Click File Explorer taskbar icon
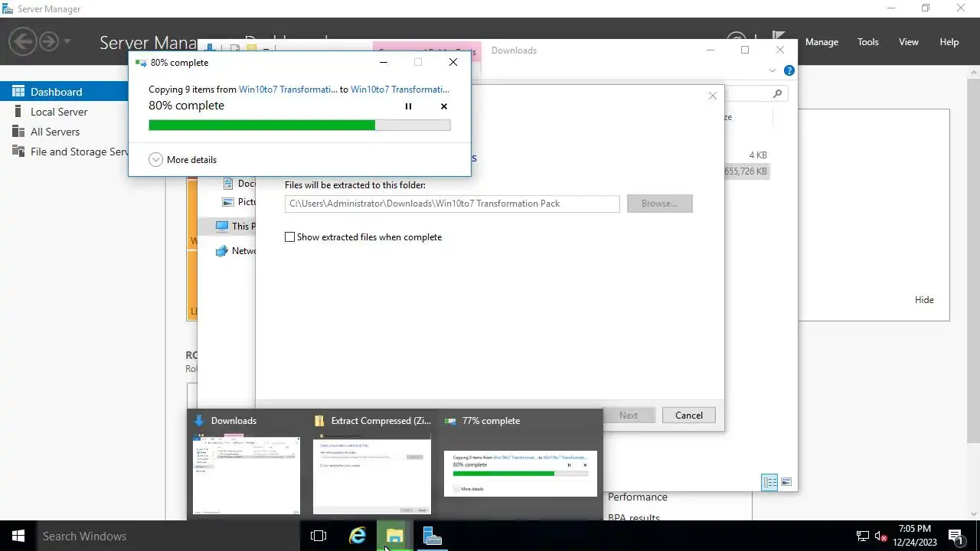The image size is (980, 551). click(x=395, y=536)
